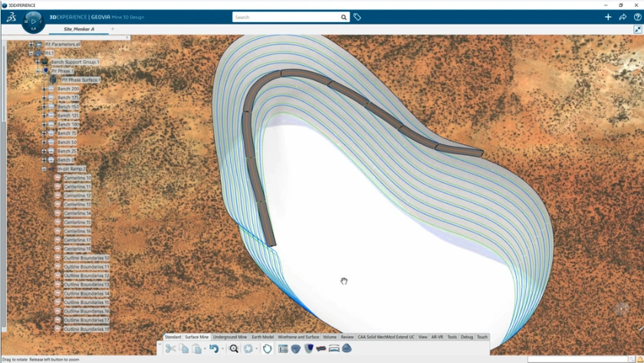Select the hand Pan tool icon
This screenshot has height=363, width=644.
(x=268, y=348)
